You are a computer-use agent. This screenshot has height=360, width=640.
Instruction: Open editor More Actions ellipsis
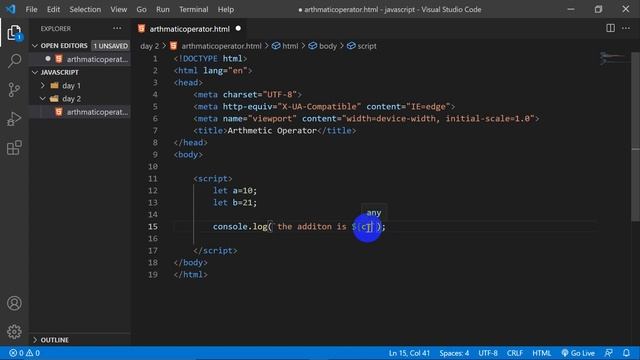pyautogui.click(x=626, y=28)
